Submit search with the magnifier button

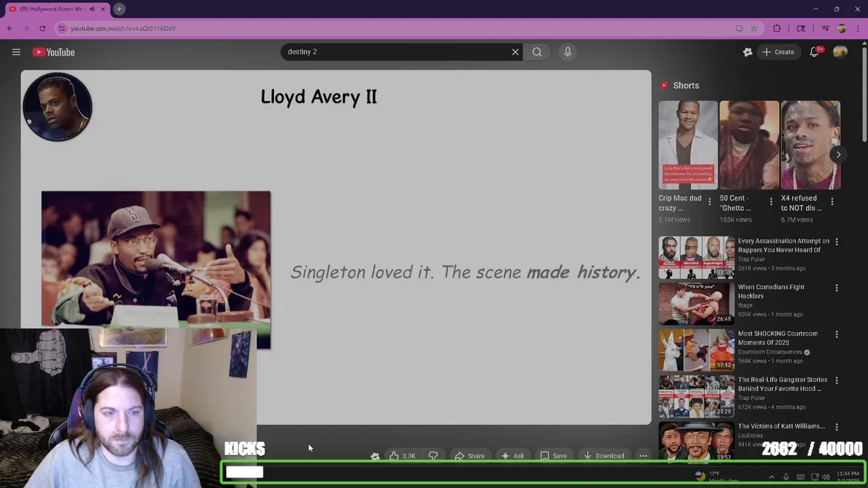(x=537, y=52)
